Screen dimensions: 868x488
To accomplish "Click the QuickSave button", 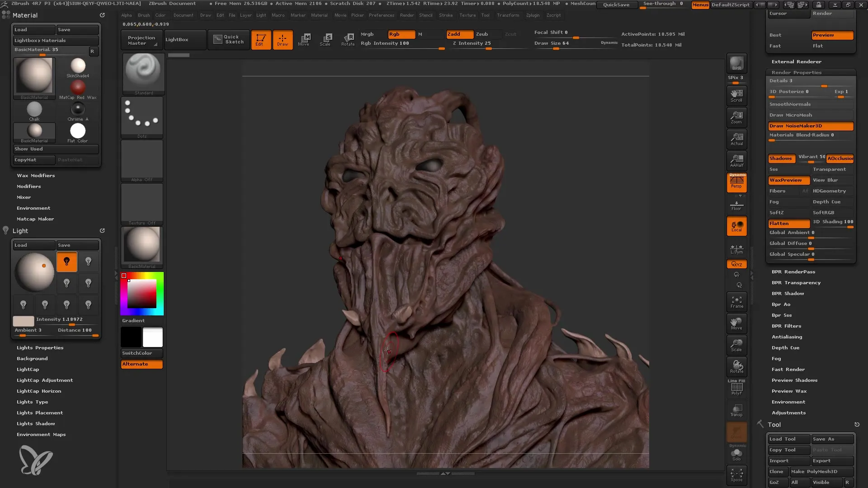I will point(615,5).
